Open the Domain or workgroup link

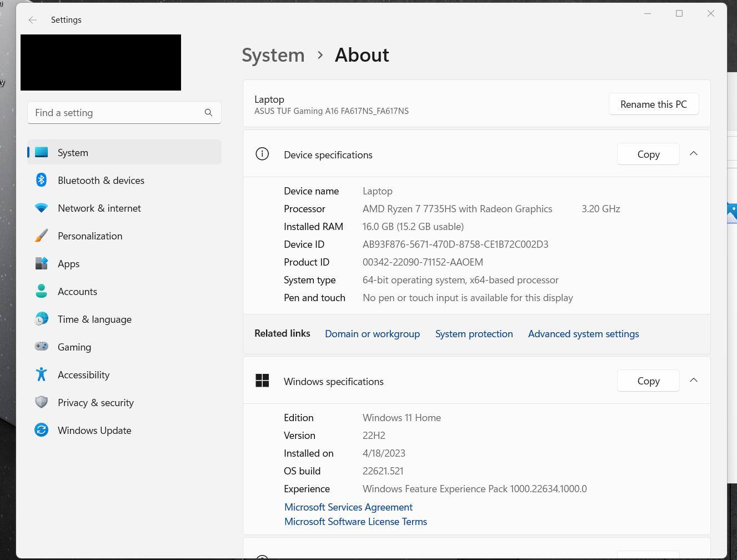point(372,334)
